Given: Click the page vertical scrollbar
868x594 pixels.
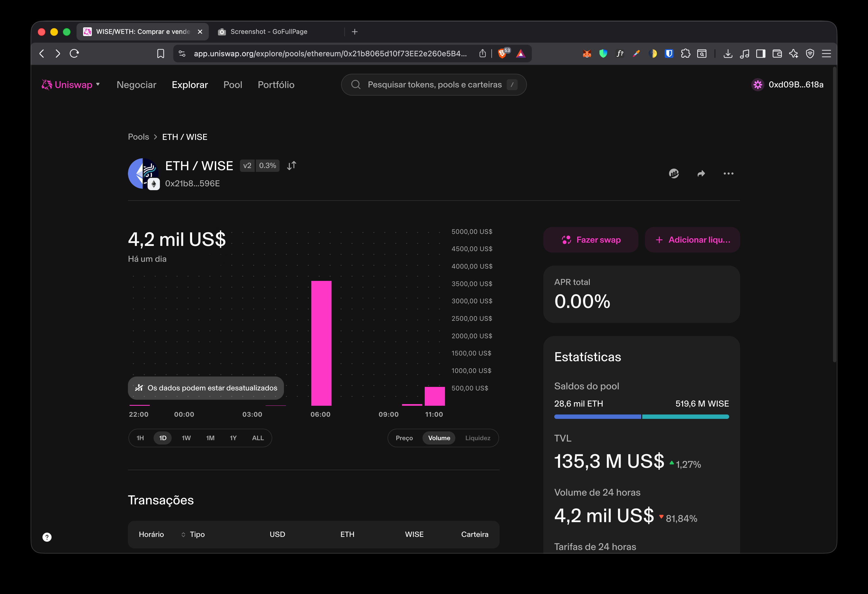Looking at the screenshot, I should [834, 215].
